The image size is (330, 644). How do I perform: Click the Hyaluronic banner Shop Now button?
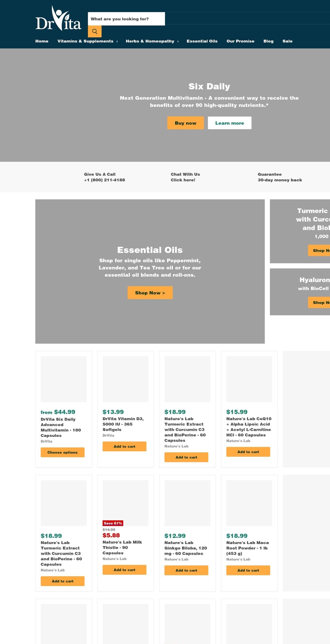tap(319, 303)
